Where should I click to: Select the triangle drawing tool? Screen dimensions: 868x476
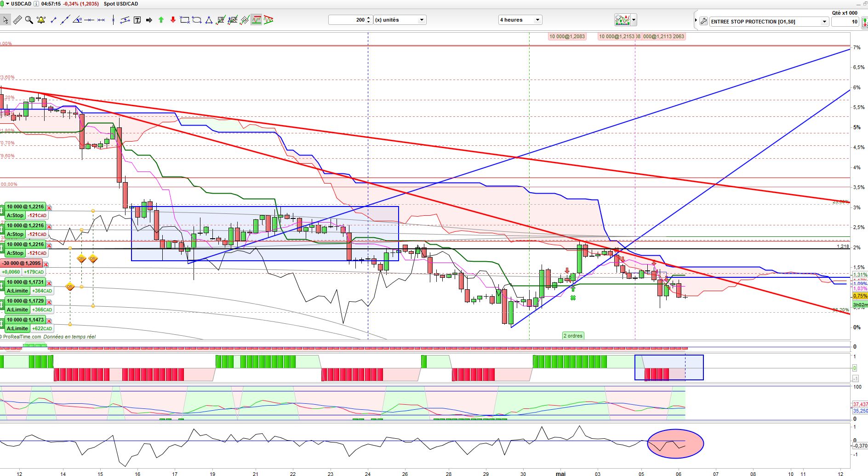pos(209,20)
